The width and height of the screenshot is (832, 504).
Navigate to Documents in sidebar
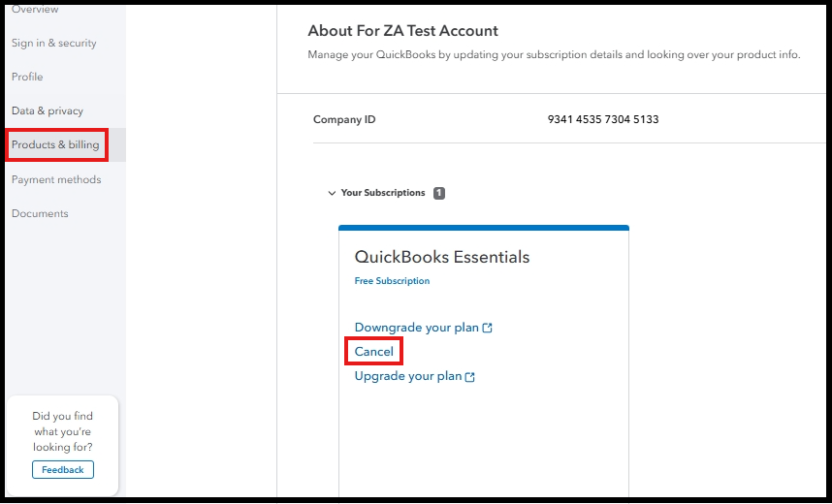(x=40, y=214)
